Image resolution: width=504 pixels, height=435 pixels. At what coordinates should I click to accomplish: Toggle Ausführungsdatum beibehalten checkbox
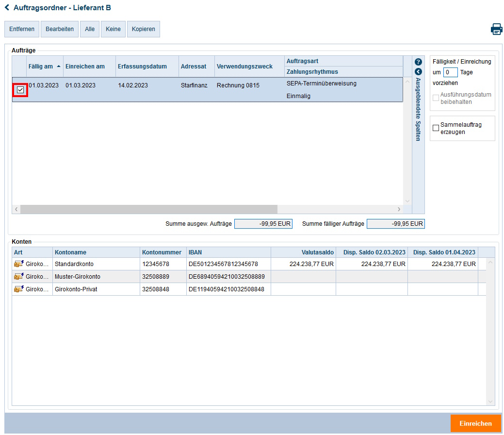point(436,98)
